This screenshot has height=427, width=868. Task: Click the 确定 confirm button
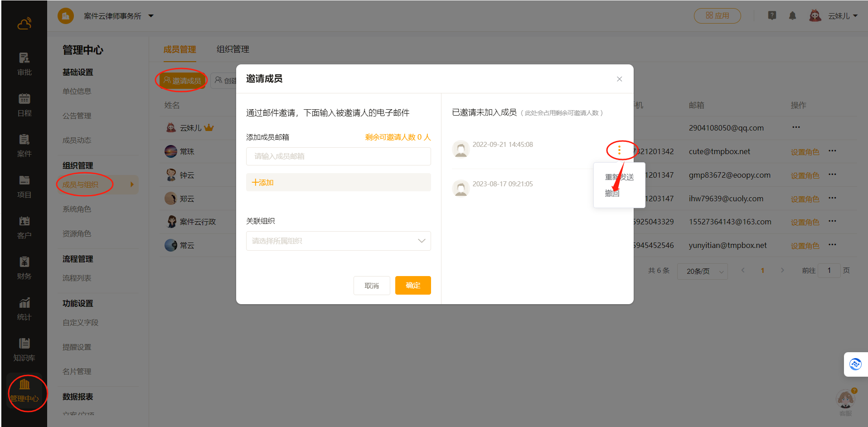tap(412, 286)
